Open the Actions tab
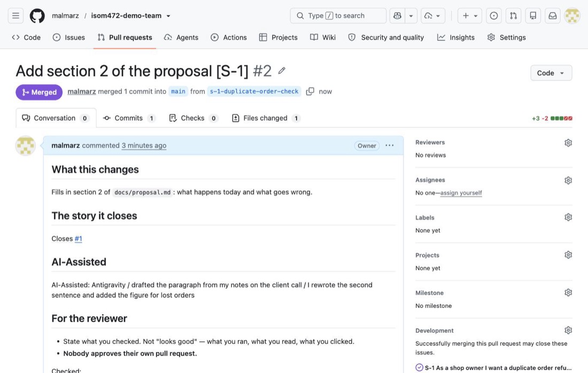 (229, 37)
